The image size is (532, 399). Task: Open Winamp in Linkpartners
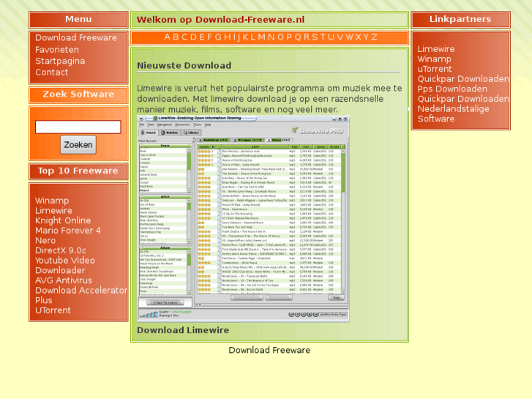(x=434, y=59)
